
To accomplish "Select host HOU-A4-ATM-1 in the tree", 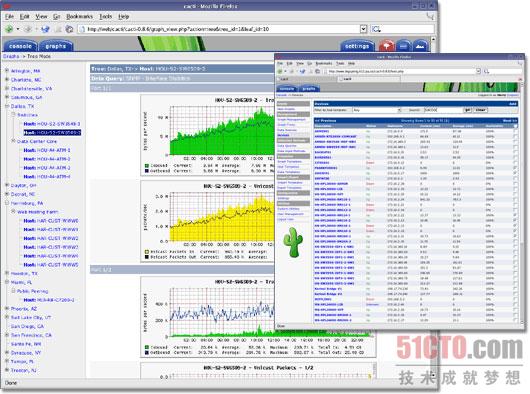I will point(47,150).
